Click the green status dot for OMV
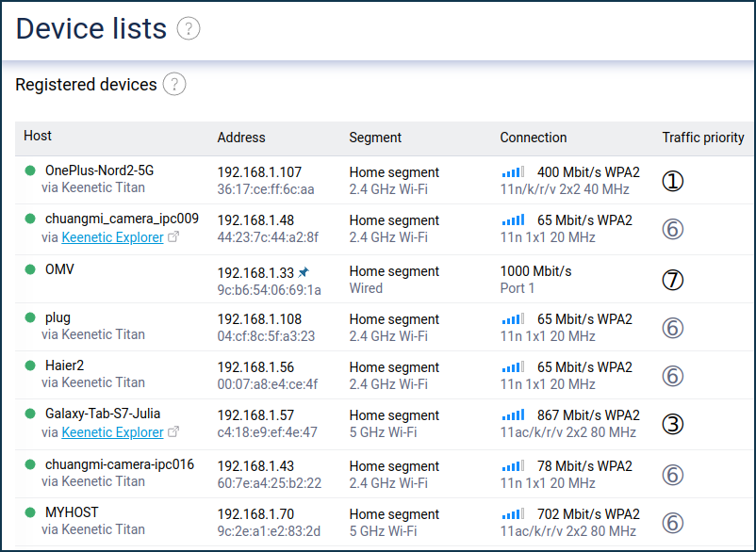The width and height of the screenshot is (756, 552). click(30, 269)
